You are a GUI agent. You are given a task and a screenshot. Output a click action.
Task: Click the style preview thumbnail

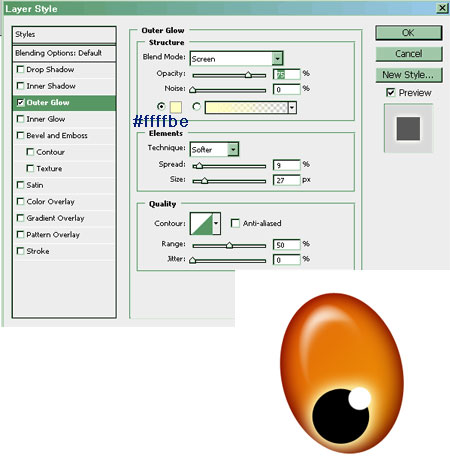click(x=408, y=128)
